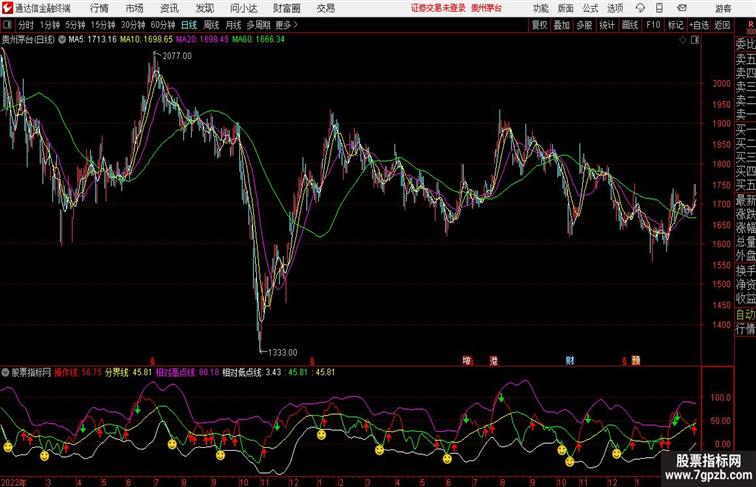This screenshot has width=756, height=487.
Task: Click the 1333.00 low price label
Action: click(x=283, y=352)
